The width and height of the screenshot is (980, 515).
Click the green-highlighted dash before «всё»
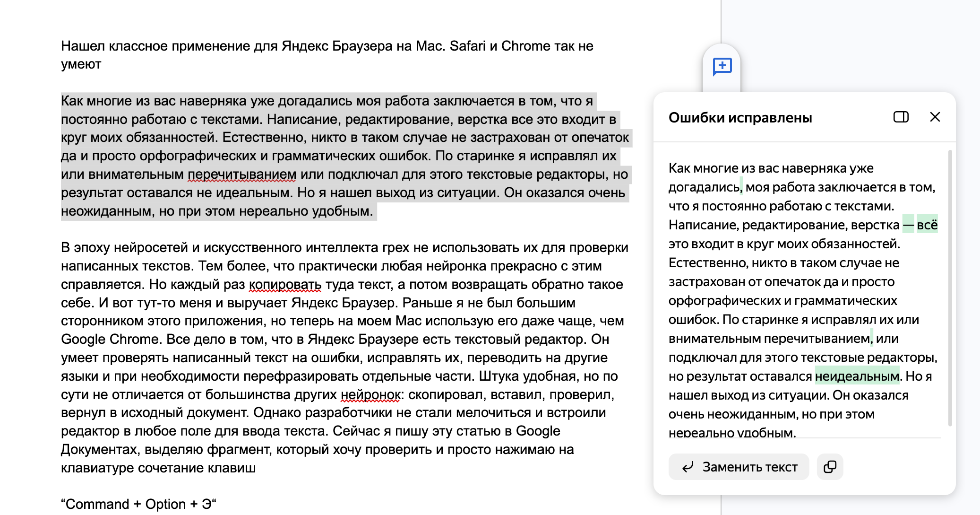tap(907, 226)
